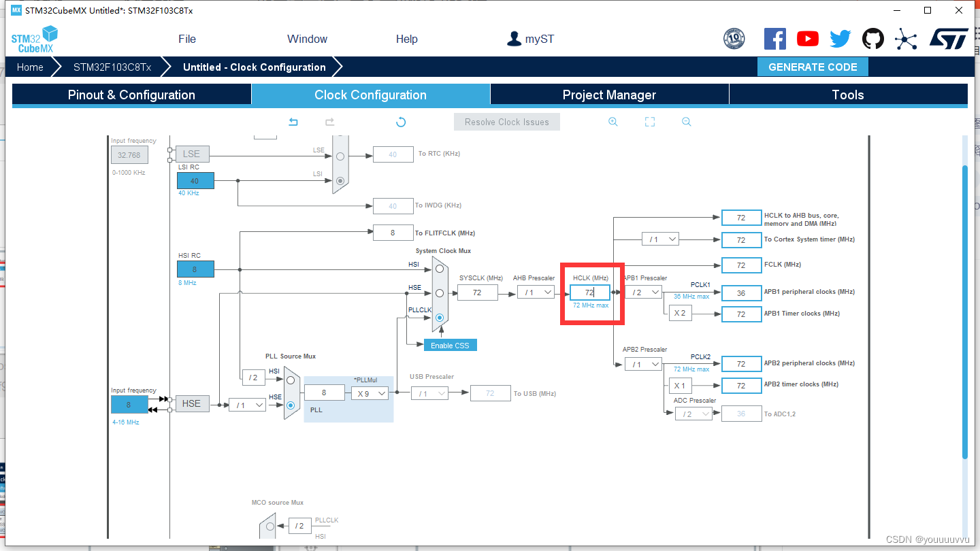
Task: Open the ST 10-year anniversary badge icon
Action: [x=734, y=39]
